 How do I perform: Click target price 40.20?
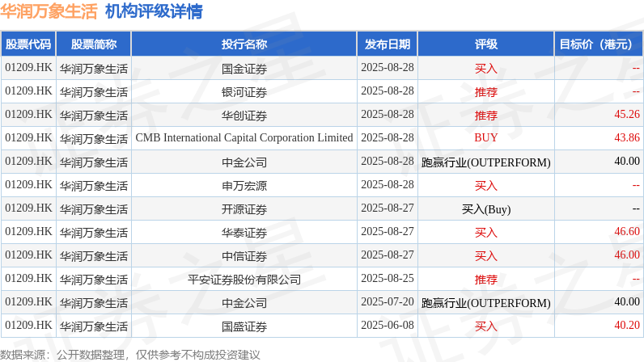pyautogui.click(x=627, y=325)
